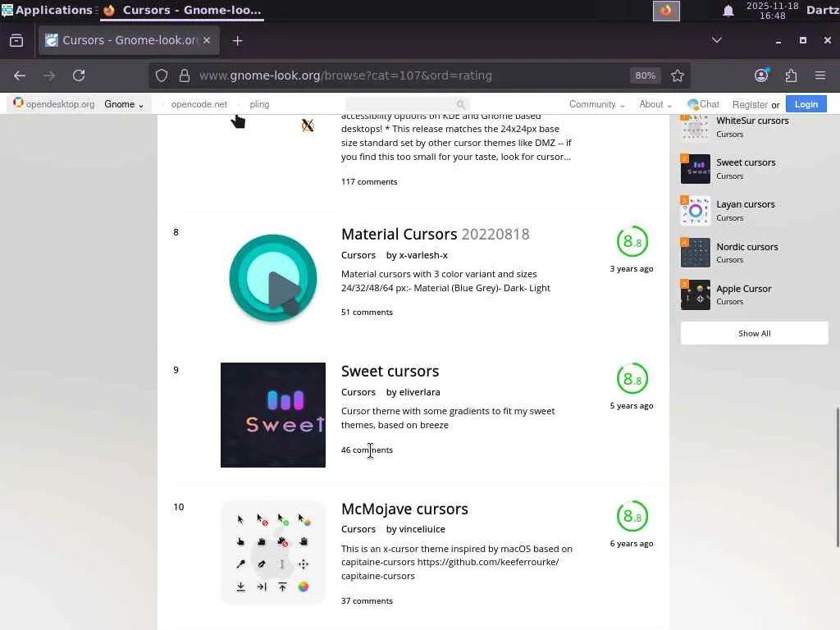Screen dimensions: 840x630
Task: Click Cursors category under McMojave cursors
Action: click(358, 529)
